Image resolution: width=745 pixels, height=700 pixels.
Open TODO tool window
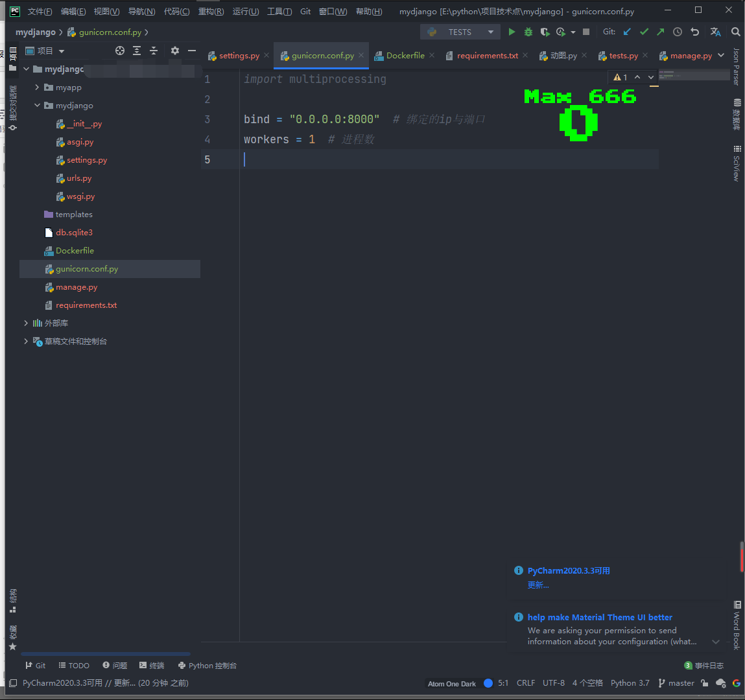tap(74, 666)
